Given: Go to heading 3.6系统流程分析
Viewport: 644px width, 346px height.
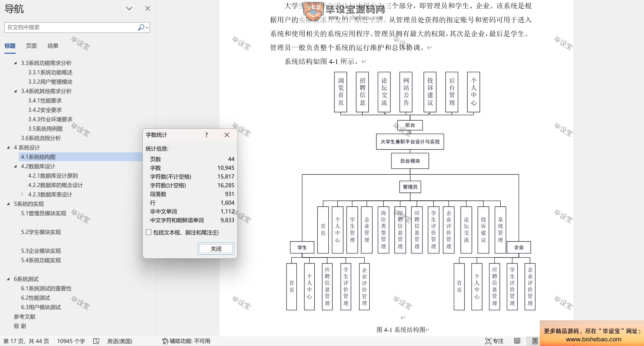Looking at the screenshot, I should point(41,138).
